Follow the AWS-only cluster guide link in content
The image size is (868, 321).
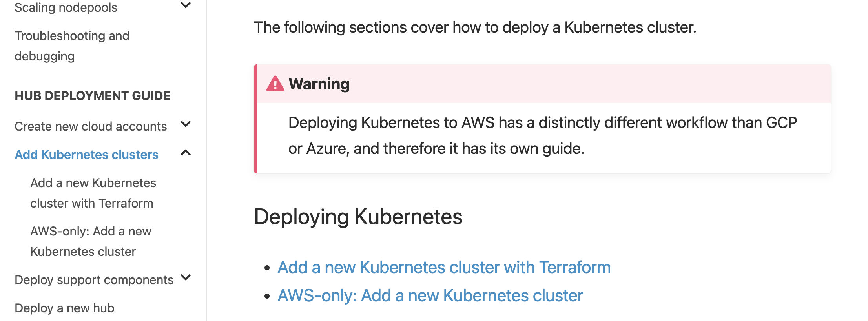pyautogui.click(x=430, y=295)
